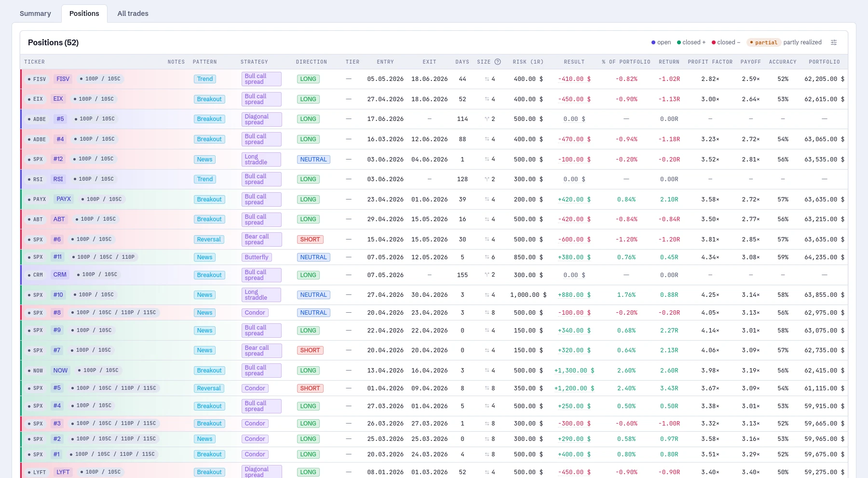Screen dimensions: 868x478
Task: Click the CRM ticker tag
Action: [x=60, y=275]
